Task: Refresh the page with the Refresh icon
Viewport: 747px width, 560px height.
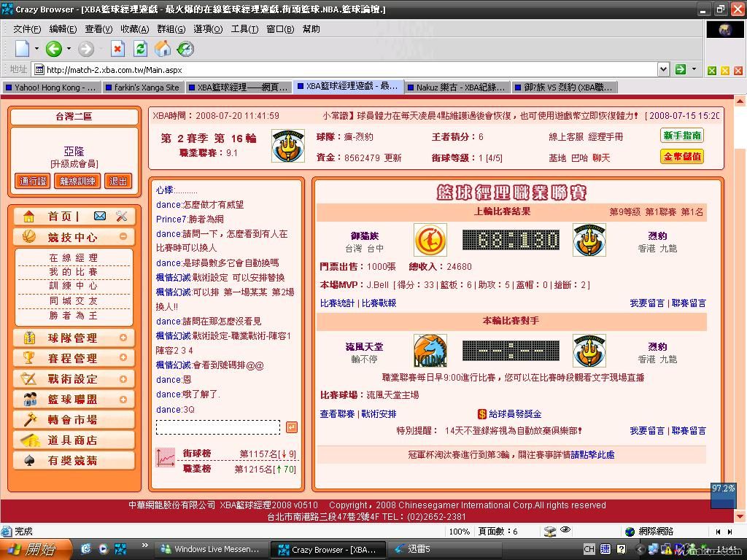Action: 140,49
